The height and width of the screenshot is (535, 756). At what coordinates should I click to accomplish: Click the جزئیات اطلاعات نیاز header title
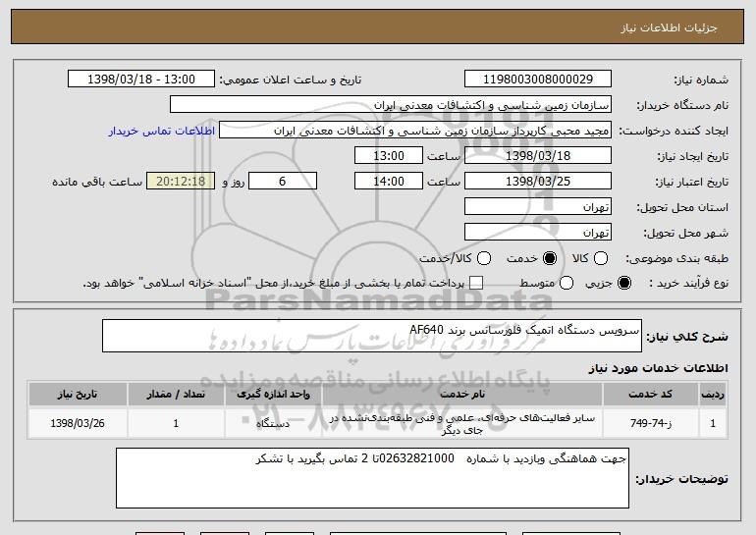point(669,27)
